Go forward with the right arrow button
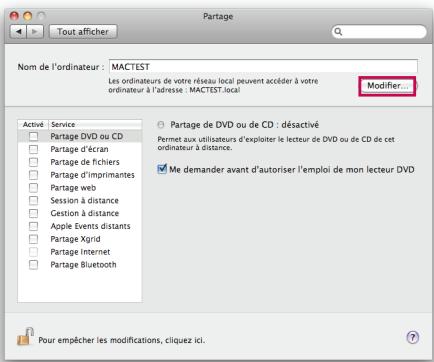The image size is (434, 362). pos(35,32)
